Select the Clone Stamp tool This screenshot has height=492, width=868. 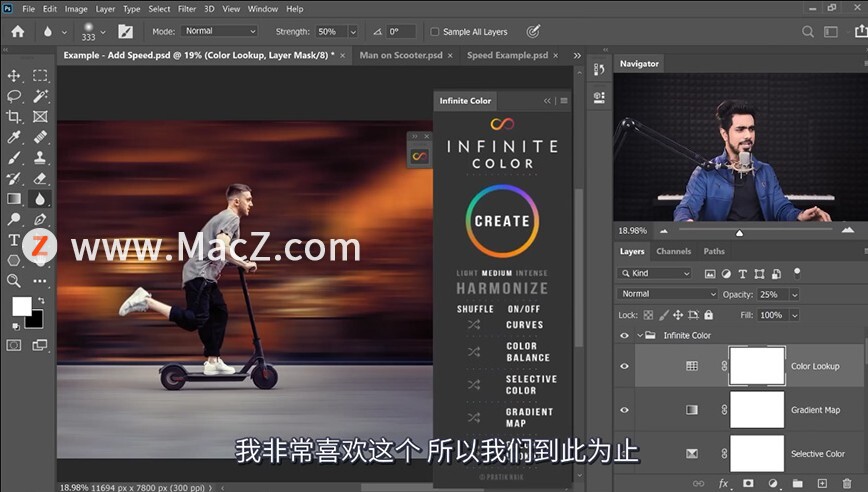coord(40,158)
